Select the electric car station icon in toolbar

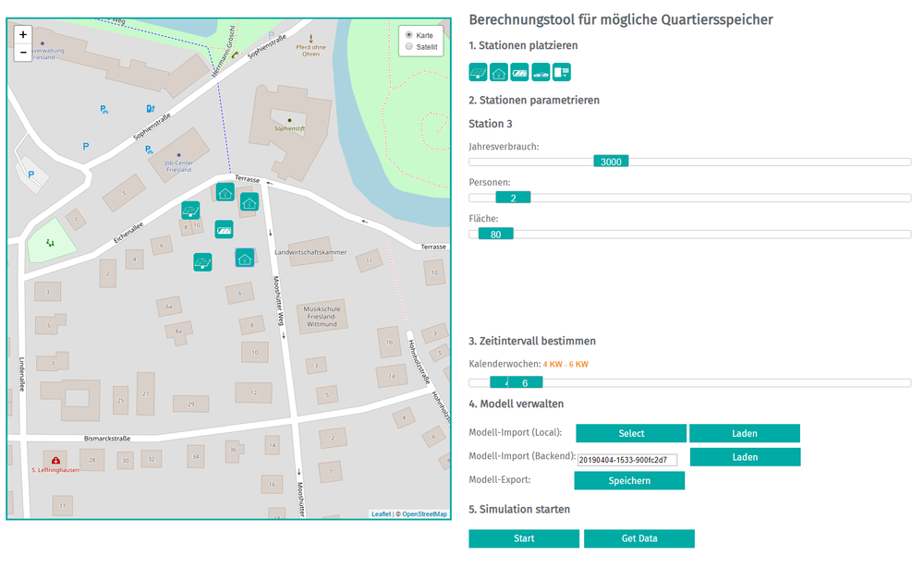click(541, 72)
